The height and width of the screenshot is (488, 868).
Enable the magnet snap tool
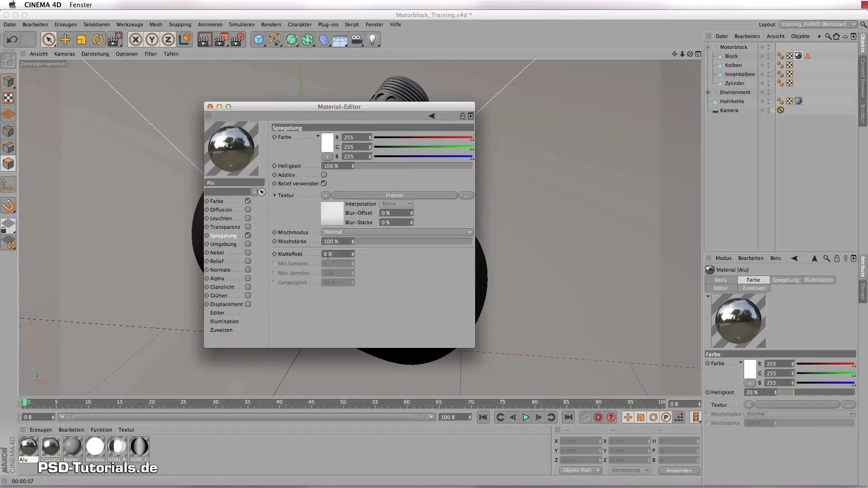click(8, 206)
